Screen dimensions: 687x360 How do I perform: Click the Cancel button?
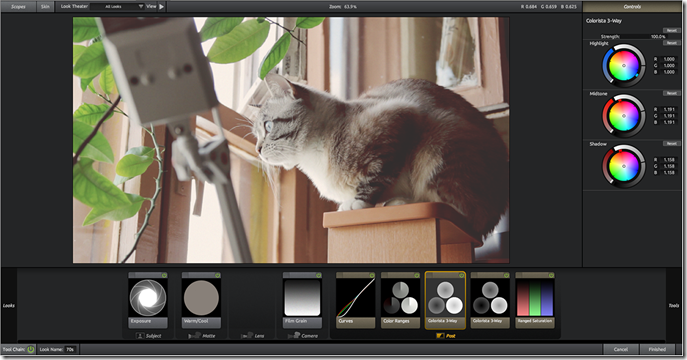(x=620, y=349)
